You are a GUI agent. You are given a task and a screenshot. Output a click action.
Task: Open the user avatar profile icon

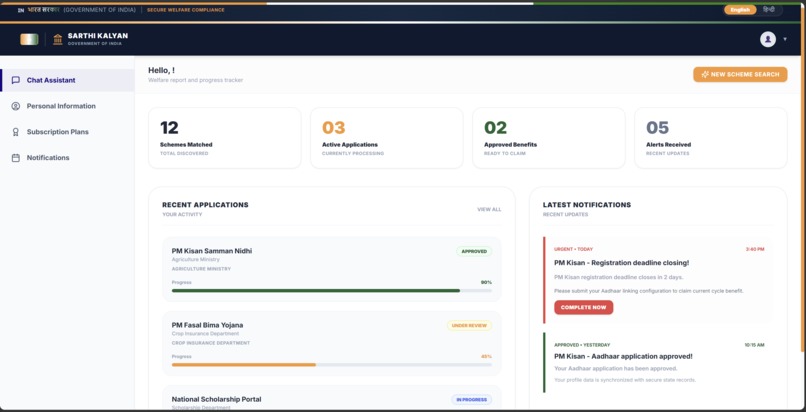[x=767, y=39]
